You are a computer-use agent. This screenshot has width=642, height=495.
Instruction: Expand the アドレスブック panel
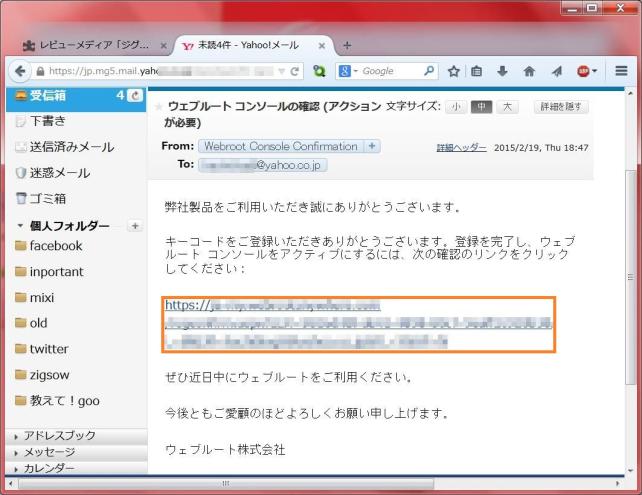[x=77, y=436]
